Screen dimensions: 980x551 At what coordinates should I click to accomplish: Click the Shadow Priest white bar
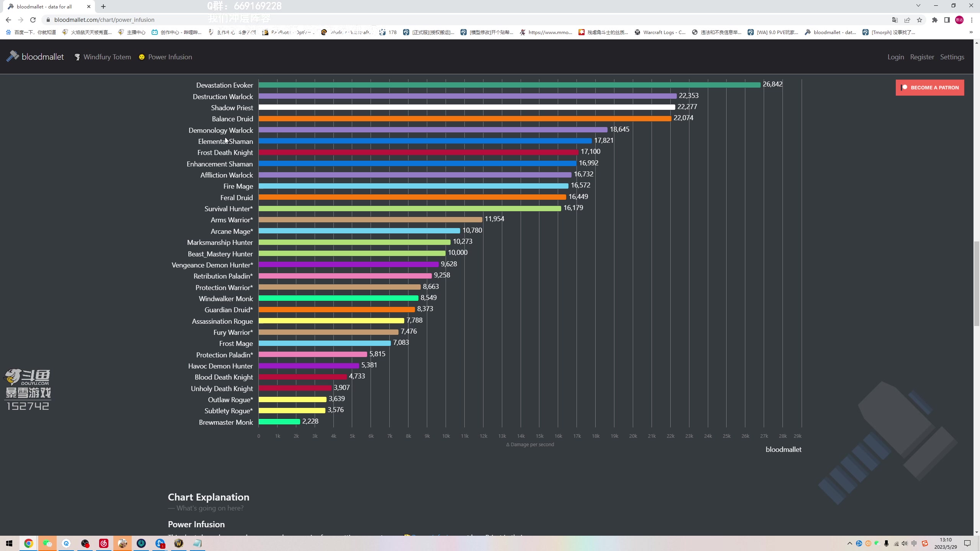click(x=467, y=108)
